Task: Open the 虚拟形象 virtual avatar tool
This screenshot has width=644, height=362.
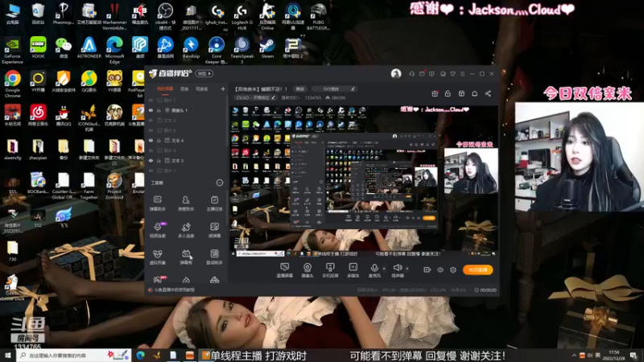Action: (157, 257)
